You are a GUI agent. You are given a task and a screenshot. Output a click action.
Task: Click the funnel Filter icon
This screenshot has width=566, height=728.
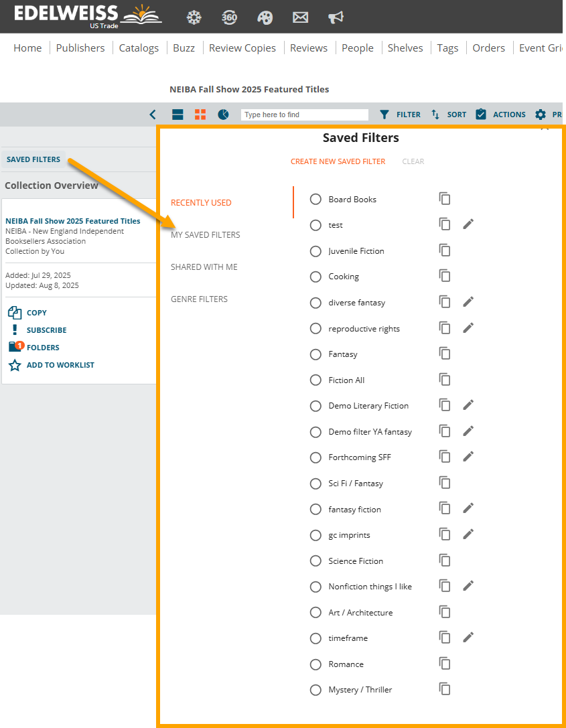[384, 115]
